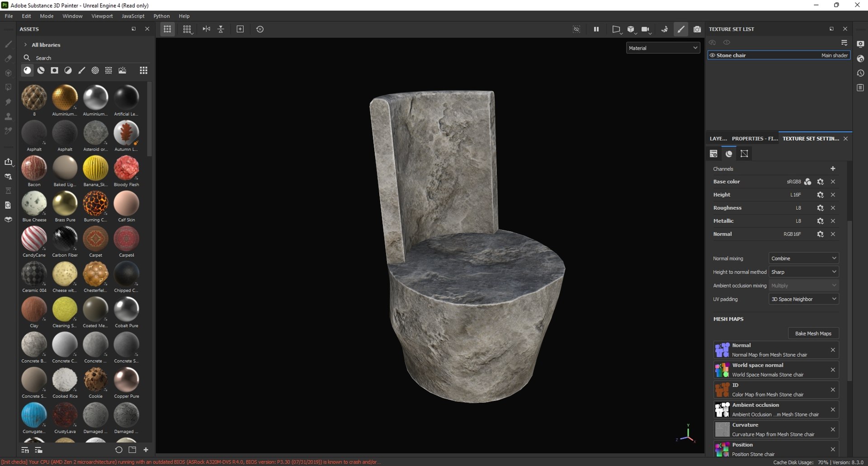Open the log icon in right sidebar
This screenshot has width=868, height=466.
click(x=860, y=87)
